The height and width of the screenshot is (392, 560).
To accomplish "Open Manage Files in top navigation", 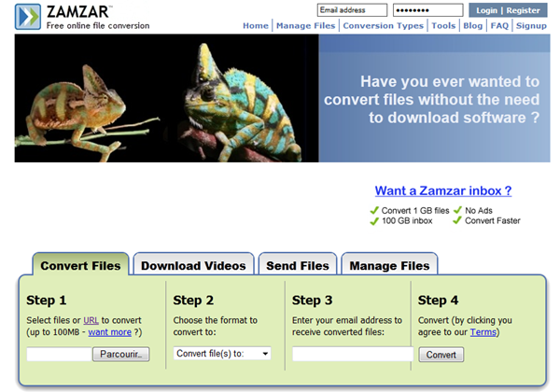I will [x=306, y=26].
